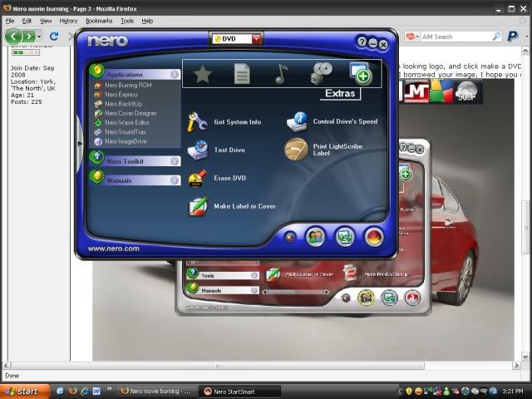Open Firefox Tools menu
The image size is (532, 399).
pos(127,21)
